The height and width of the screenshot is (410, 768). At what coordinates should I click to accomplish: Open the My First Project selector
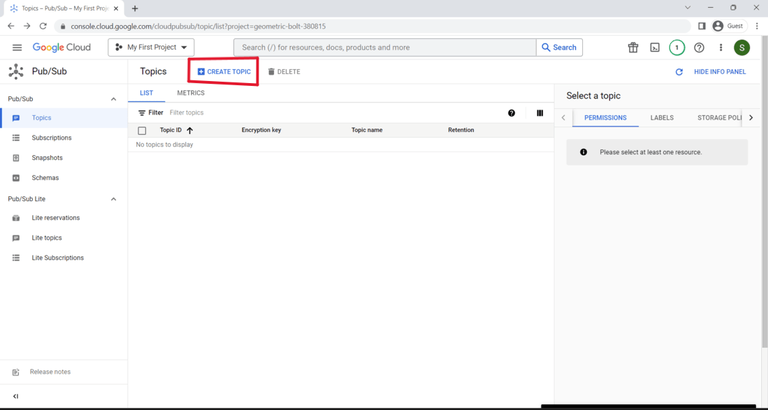click(x=151, y=48)
